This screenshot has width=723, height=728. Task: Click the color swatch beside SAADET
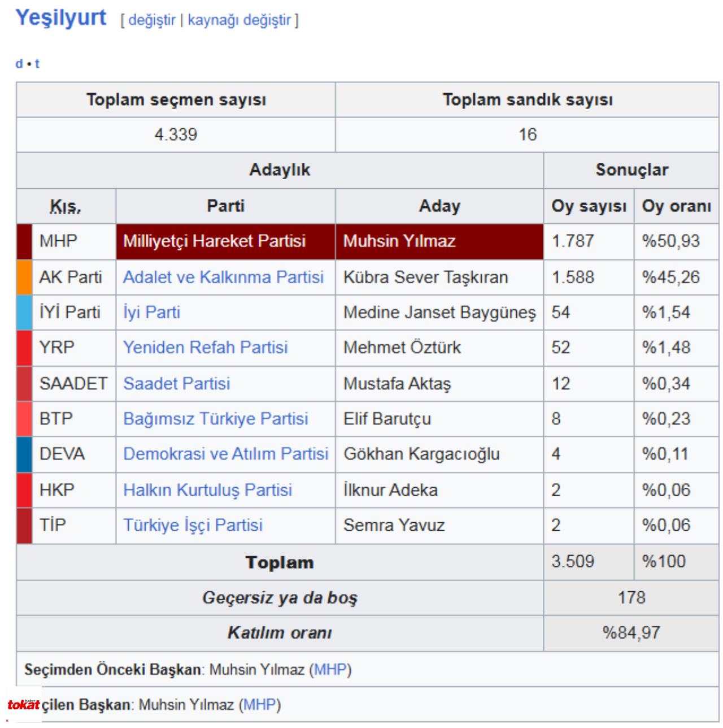coord(24,384)
